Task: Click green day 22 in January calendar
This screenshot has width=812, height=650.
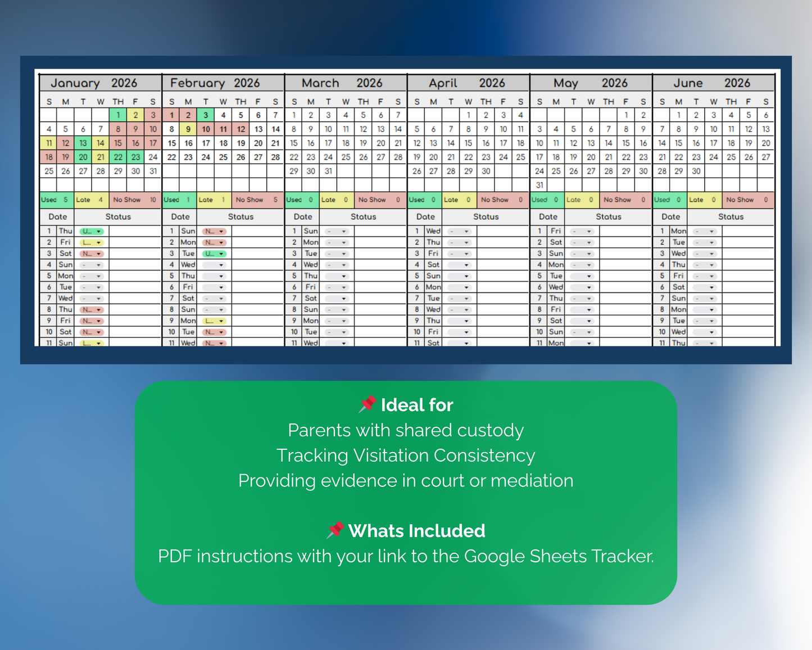Action: point(118,157)
